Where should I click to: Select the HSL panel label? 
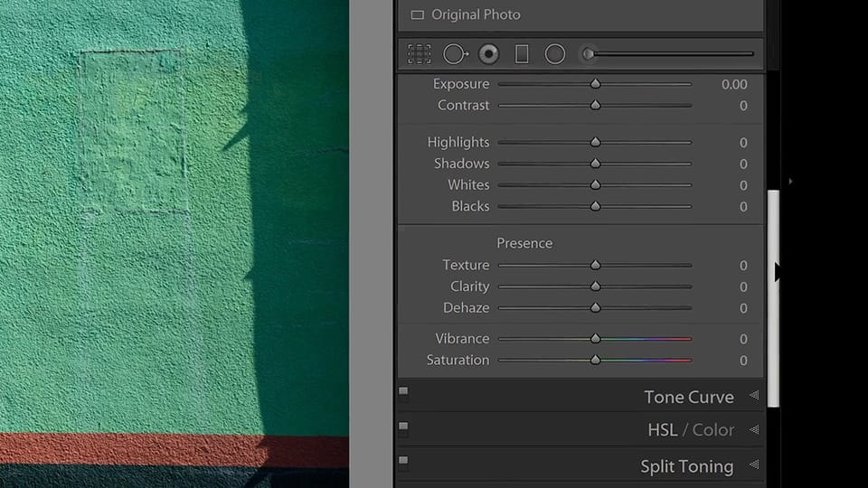pyautogui.click(x=662, y=430)
